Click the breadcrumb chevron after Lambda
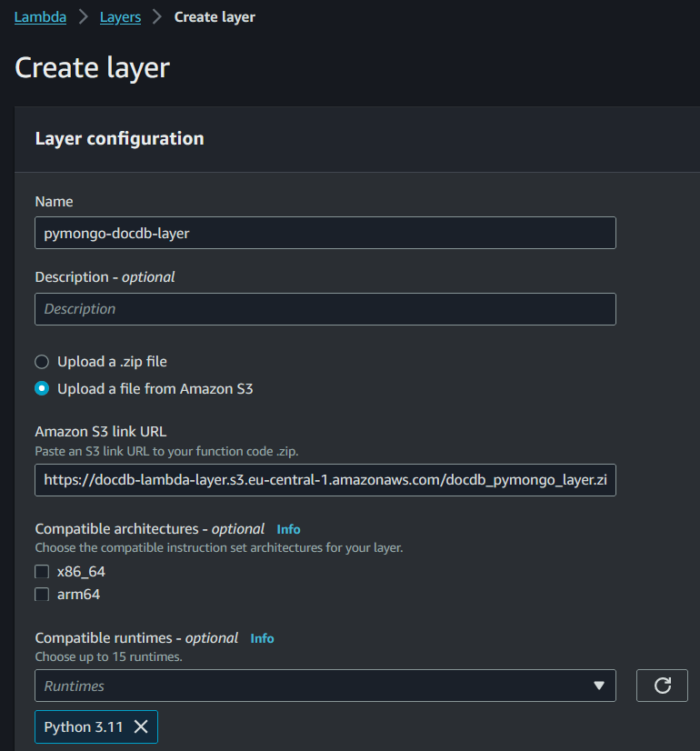Image resolution: width=700 pixels, height=751 pixels. [x=84, y=16]
